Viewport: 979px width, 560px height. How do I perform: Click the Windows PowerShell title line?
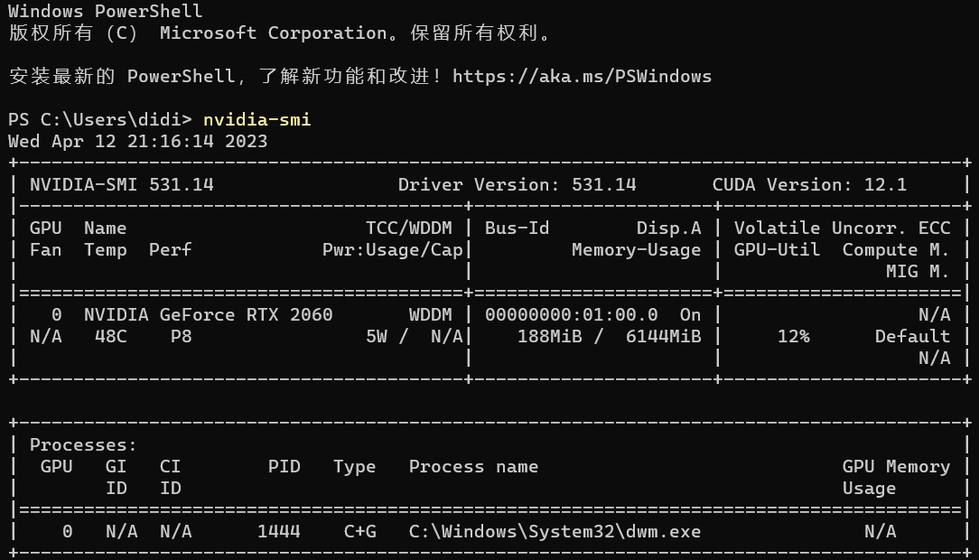pos(105,11)
